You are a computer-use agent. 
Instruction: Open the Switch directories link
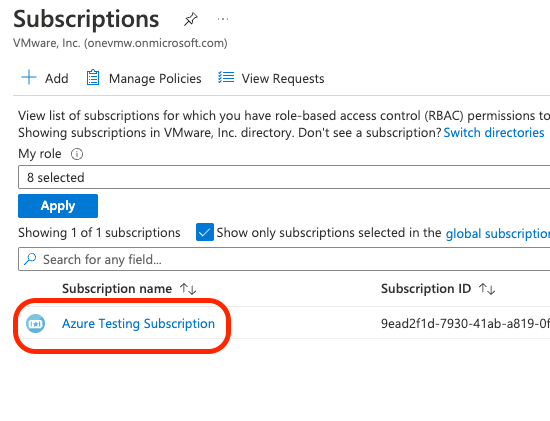tap(494, 133)
